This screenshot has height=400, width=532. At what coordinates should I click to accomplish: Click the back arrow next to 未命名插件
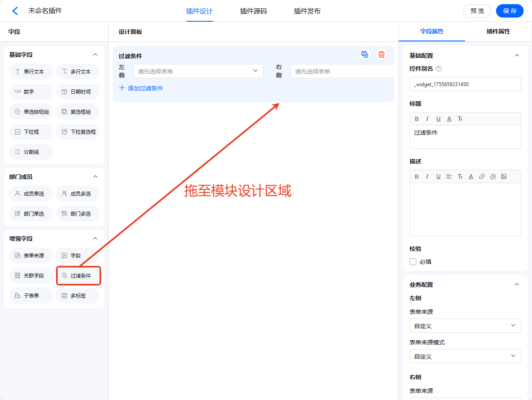15,11
